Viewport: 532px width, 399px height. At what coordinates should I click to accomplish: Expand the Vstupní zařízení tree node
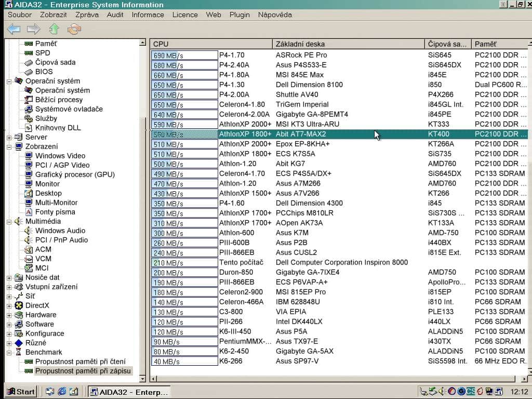(9, 287)
